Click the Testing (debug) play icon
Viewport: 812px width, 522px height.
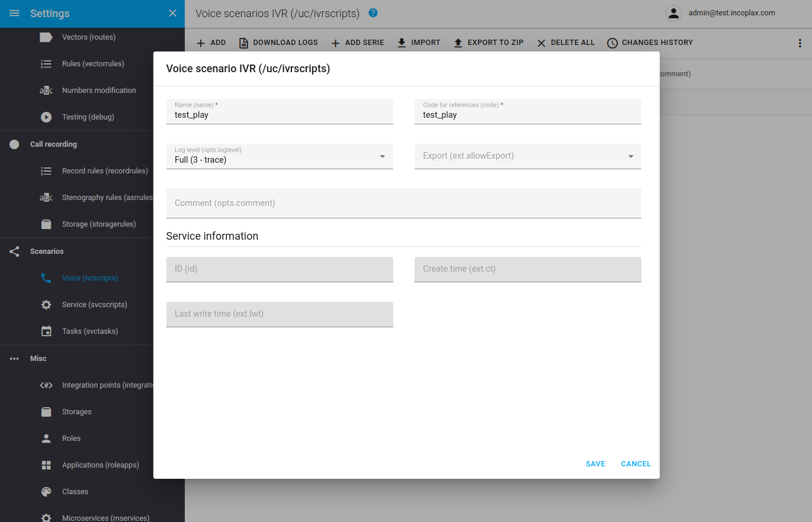pos(46,117)
